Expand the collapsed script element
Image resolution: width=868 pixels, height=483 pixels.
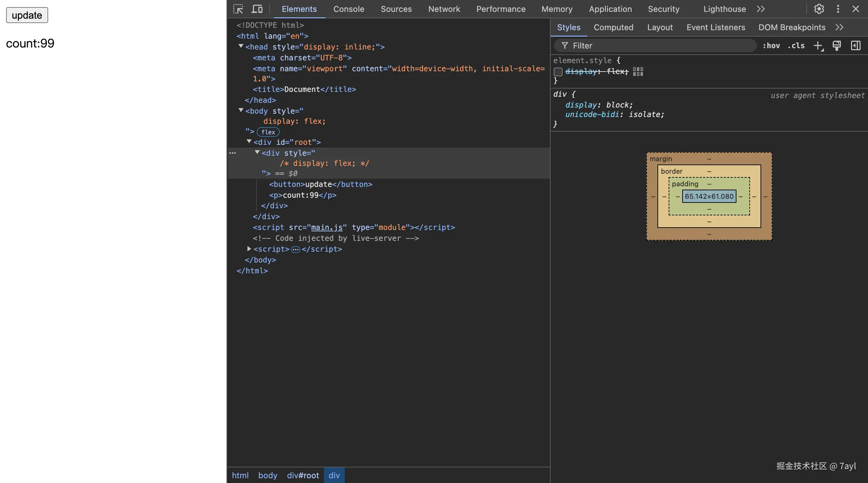[x=249, y=249]
